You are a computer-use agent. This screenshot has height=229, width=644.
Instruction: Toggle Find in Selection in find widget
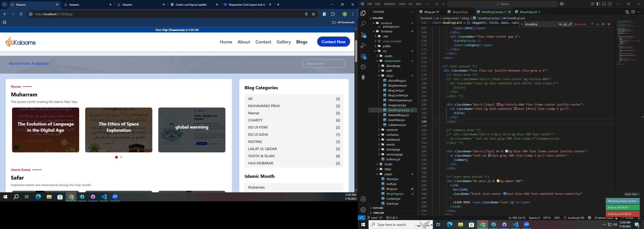603,24
